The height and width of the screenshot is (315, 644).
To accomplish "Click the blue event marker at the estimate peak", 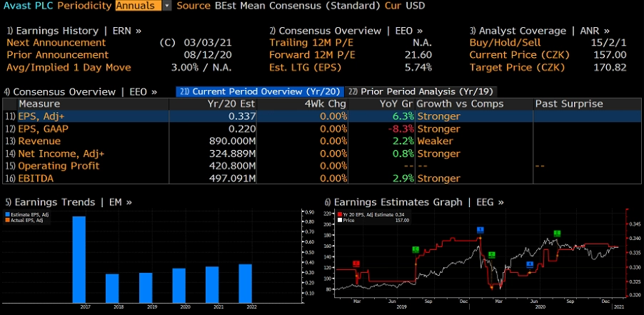I will [481, 230].
